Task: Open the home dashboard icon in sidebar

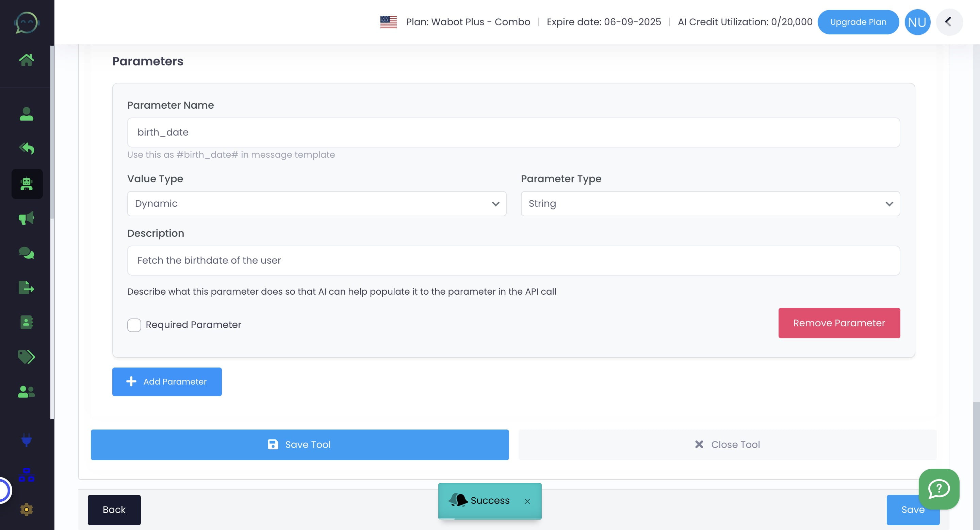Action: pyautogui.click(x=26, y=60)
